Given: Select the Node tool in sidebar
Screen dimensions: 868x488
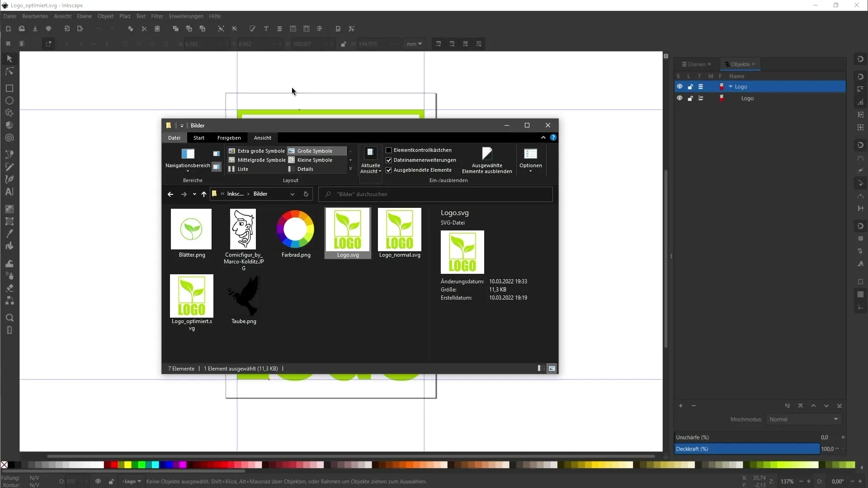Looking at the screenshot, I should click(x=9, y=71).
